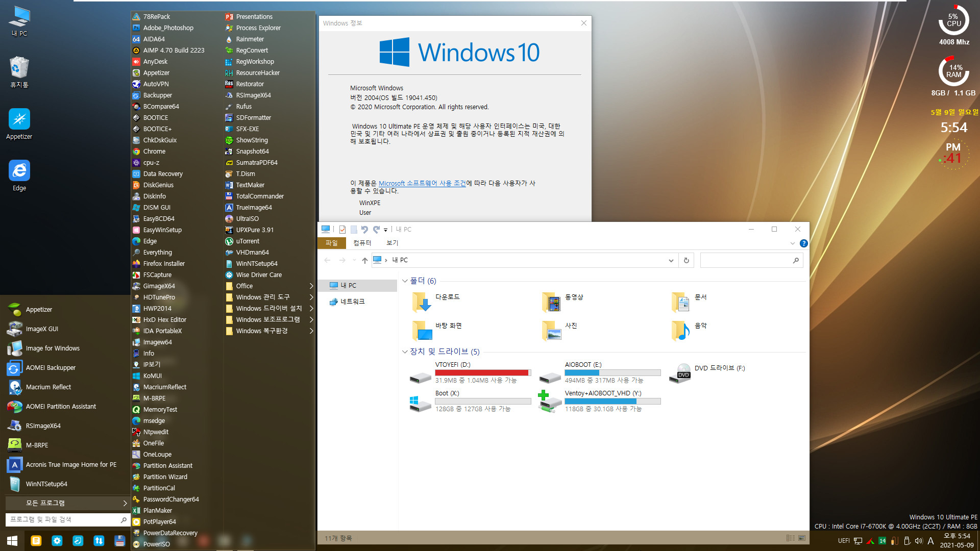Collapse the 장치 및 드라이브 (5) group

pyautogui.click(x=405, y=352)
